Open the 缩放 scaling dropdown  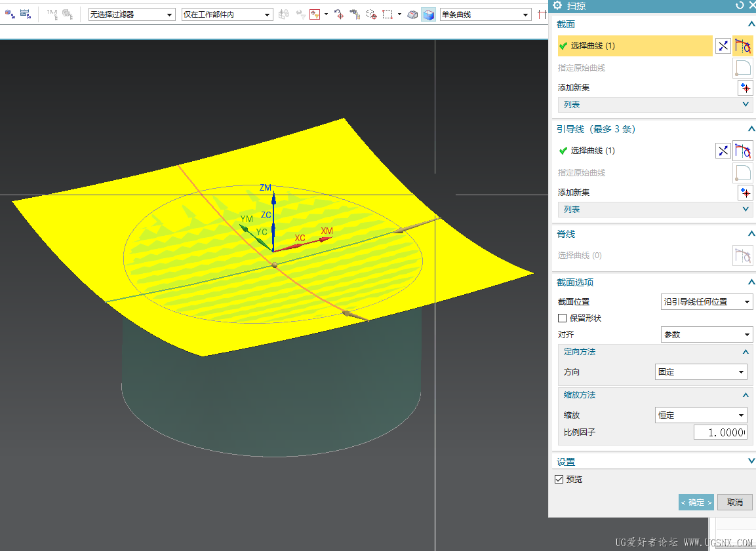(x=701, y=415)
